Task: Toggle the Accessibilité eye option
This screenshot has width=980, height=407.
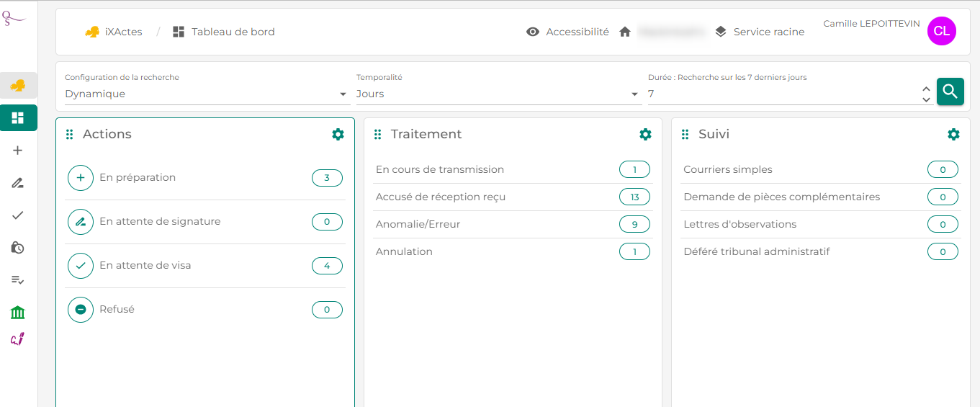Action: 567,32
